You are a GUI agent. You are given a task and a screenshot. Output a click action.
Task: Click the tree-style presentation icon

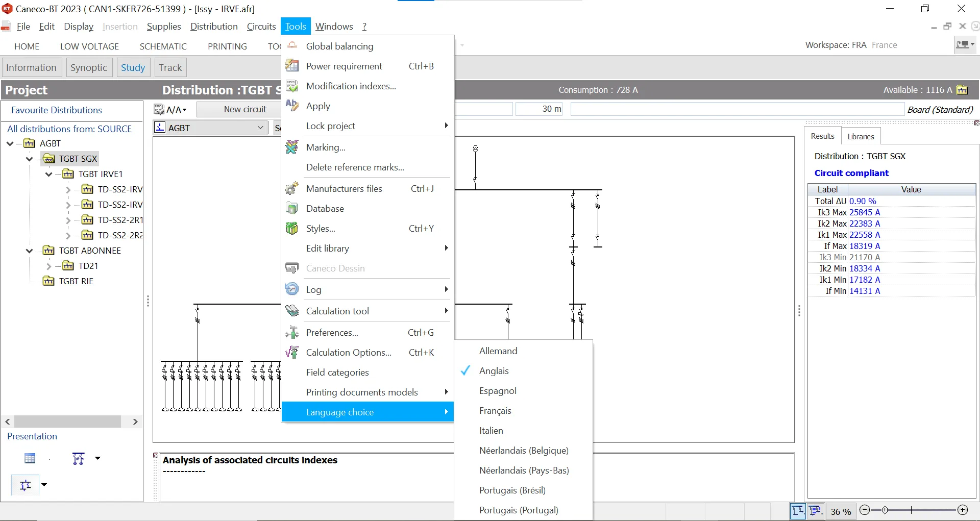coord(78,459)
